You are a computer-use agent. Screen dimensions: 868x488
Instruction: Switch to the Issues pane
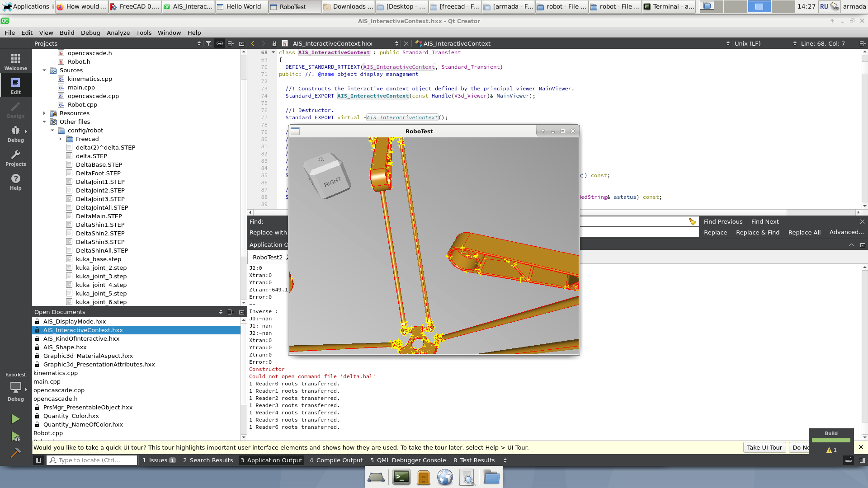coord(159,460)
